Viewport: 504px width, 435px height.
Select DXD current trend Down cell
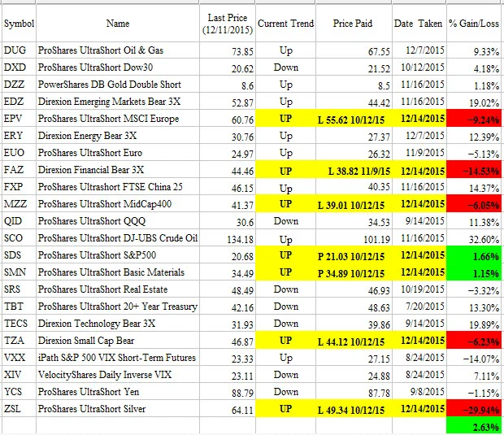(x=285, y=67)
